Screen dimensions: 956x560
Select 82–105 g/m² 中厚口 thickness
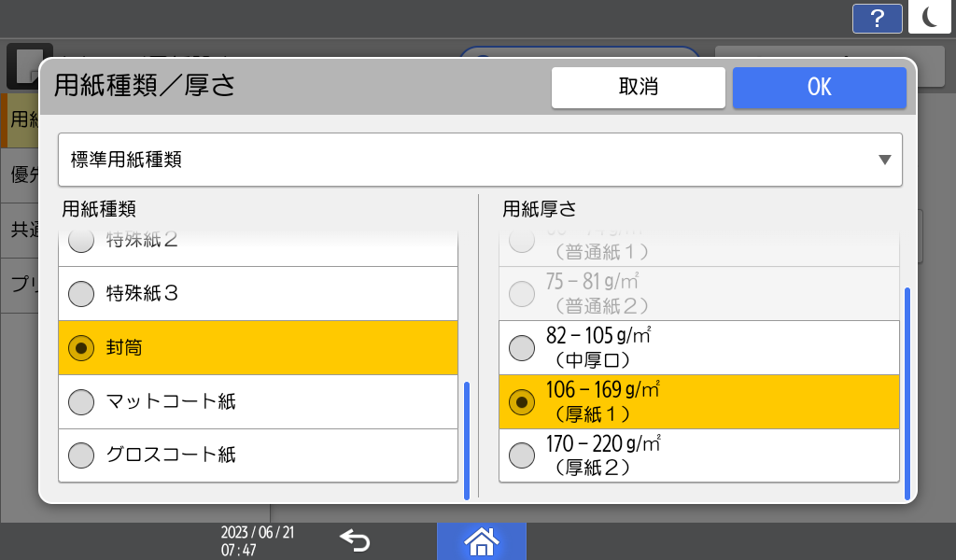pyautogui.click(x=700, y=348)
